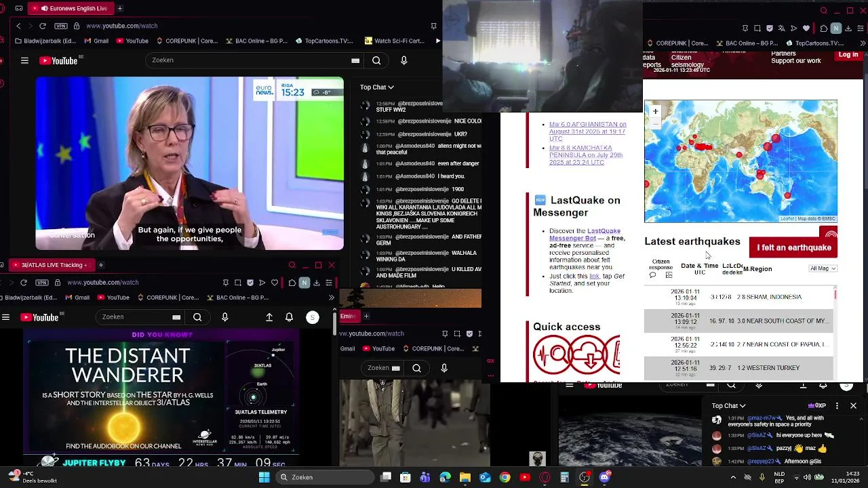This screenshot has height=488, width=868.
Task: Open Mw 8.8 Kamchatka Peninsula link
Action: coord(586,155)
